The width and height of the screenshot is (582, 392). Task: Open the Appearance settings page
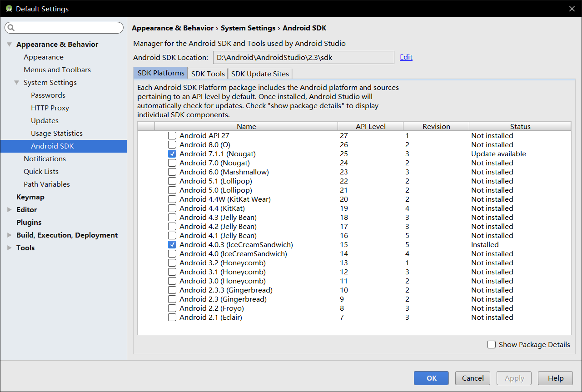point(44,57)
